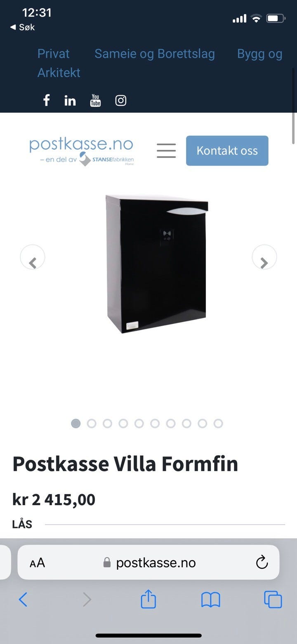297x644 pixels.
Task: Click the Kontakt oss button
Action: (x=227, y=150)
